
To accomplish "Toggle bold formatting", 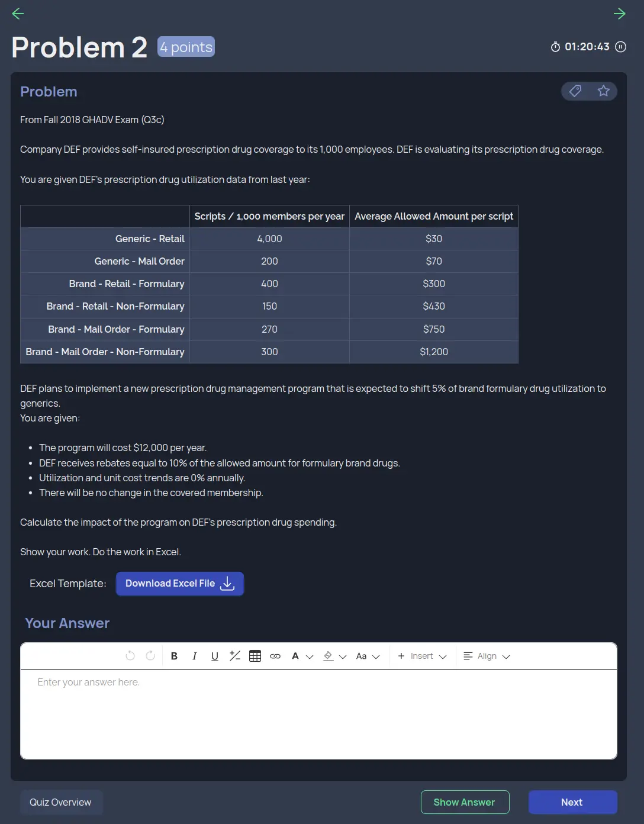I will click(x=174, y=655).
